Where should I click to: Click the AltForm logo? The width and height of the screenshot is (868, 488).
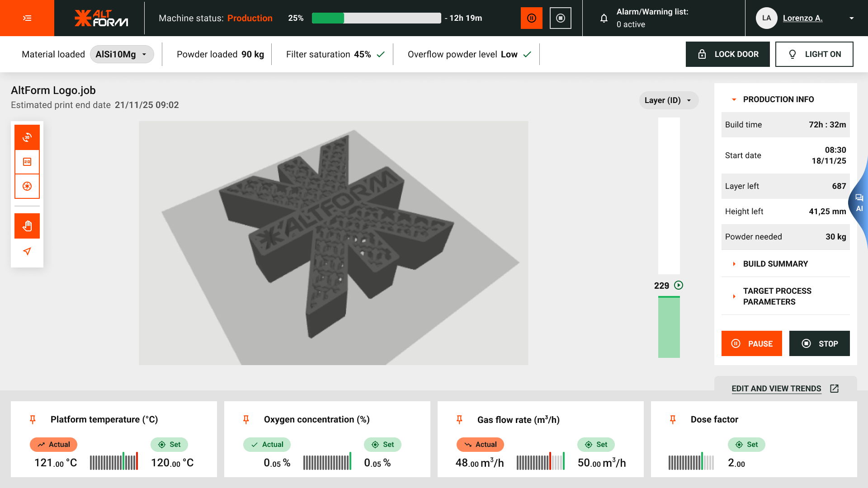point(101,18)
